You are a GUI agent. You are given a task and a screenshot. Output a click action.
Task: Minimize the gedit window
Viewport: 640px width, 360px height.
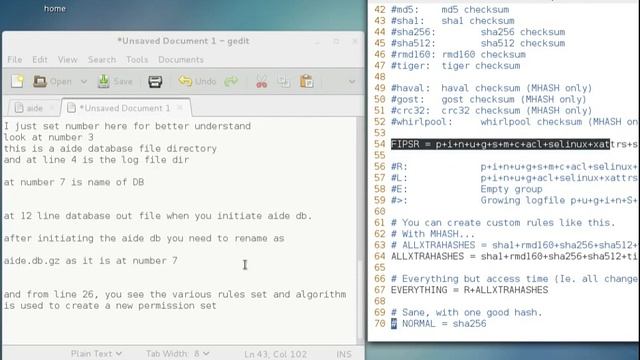tap(318, 41)
